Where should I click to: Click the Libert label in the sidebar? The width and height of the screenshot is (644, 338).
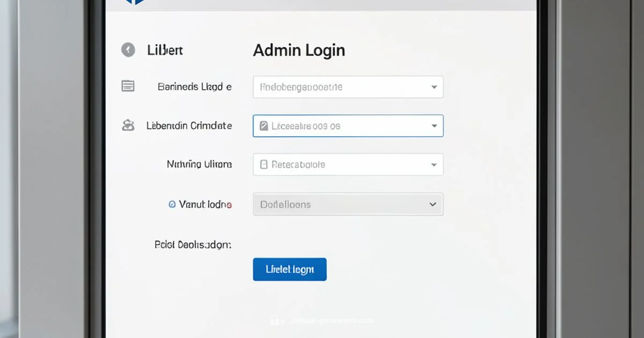pyautogui.click(x=164, y=50)
